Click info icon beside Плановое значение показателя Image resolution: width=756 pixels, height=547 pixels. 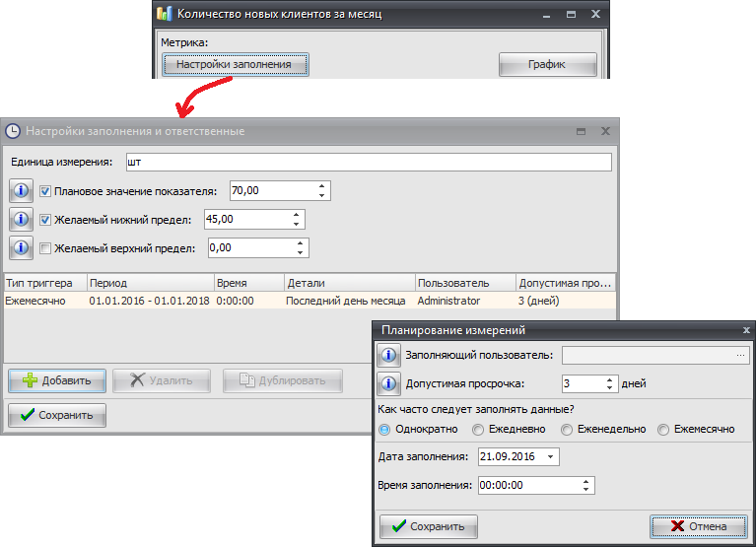coord(20,191)
